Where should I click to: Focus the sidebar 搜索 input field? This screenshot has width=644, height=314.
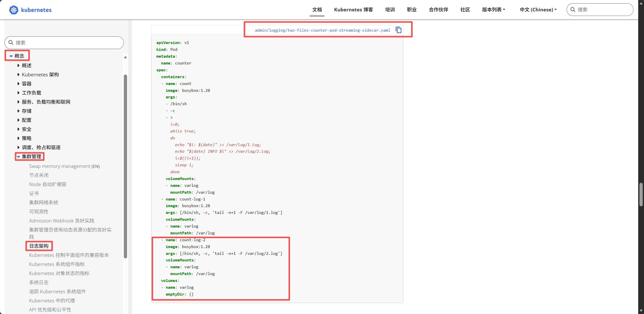(x=64, y=42)
